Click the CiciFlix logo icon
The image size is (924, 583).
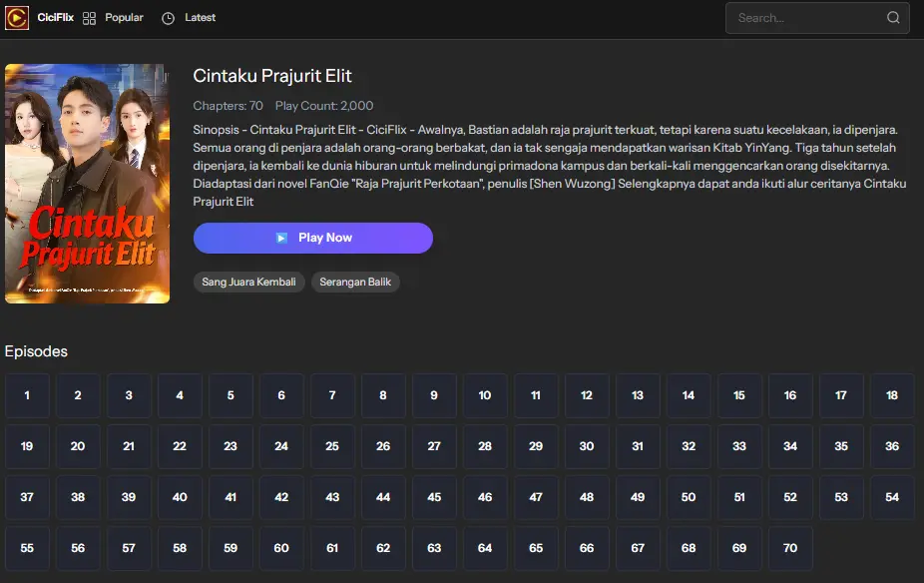pyautogui.click(x=17, y=18)
